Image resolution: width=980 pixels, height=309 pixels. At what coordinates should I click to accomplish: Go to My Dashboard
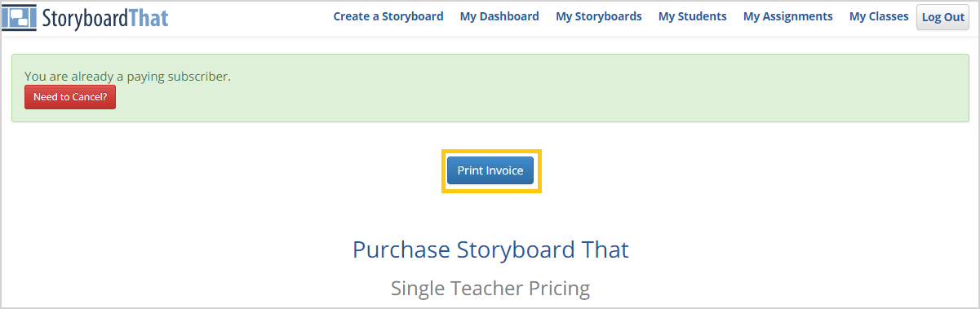pos(499,16)
